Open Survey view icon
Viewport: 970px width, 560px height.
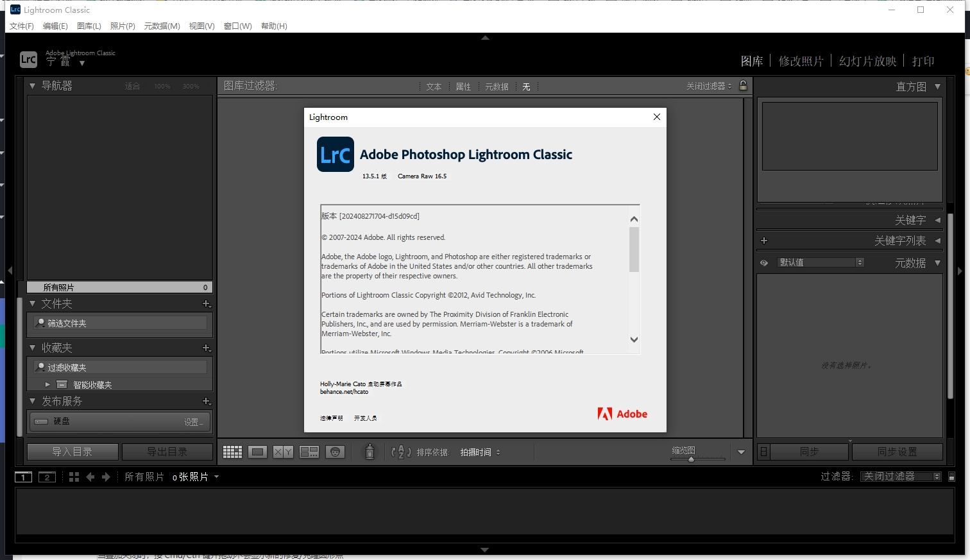tap(309, 452)
